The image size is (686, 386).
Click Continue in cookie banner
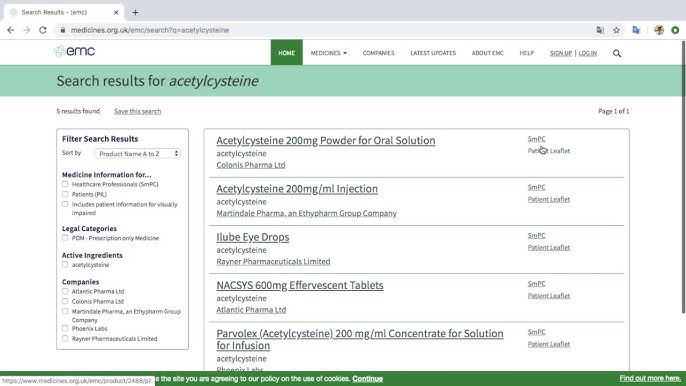tap(368, 379)
